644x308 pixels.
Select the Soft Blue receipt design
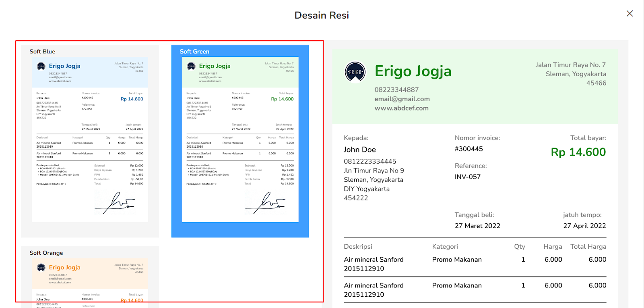[90, 141]
